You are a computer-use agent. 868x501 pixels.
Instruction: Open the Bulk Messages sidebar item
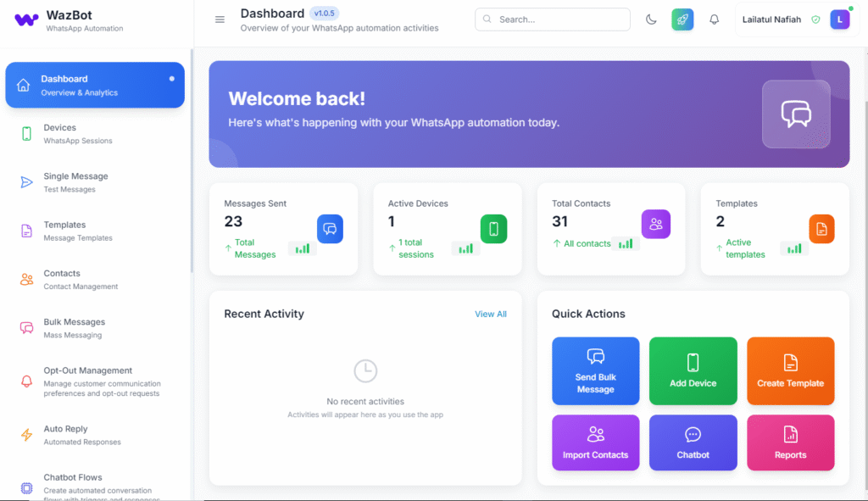pyautogui.click(x=74, y=328)
